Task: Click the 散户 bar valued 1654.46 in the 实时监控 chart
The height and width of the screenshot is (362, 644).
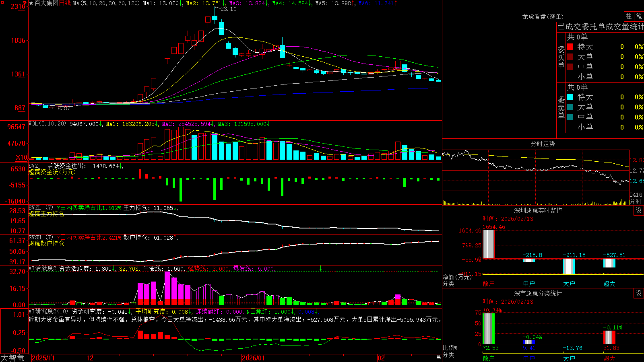Action: click(x=489, y=244)
